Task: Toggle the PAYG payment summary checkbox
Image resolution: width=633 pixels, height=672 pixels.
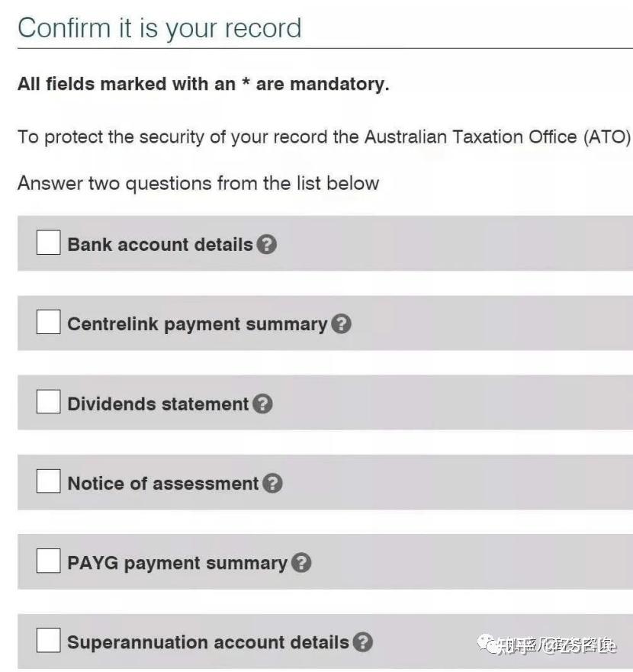Action: tap(49, 561)
